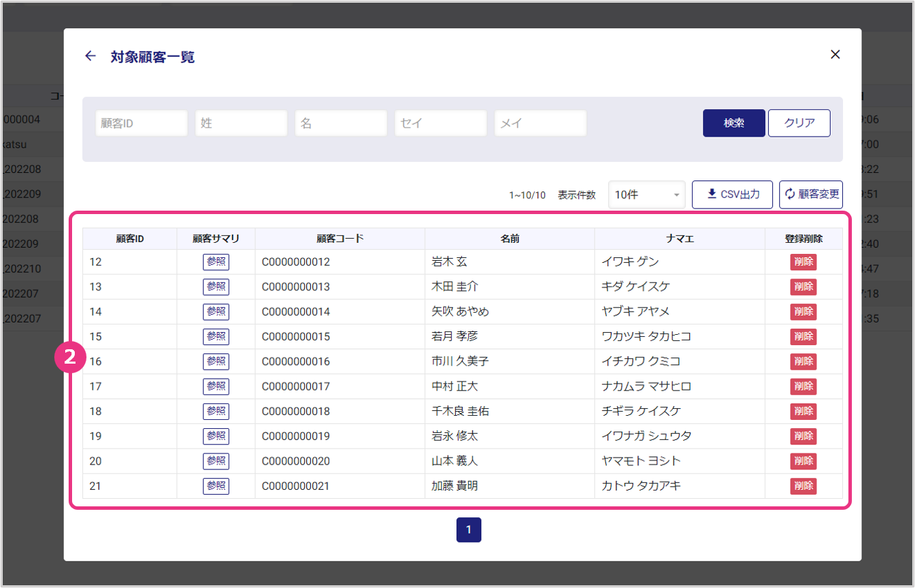Click the 顧客変更 refresh button

(x=811, y=194)
